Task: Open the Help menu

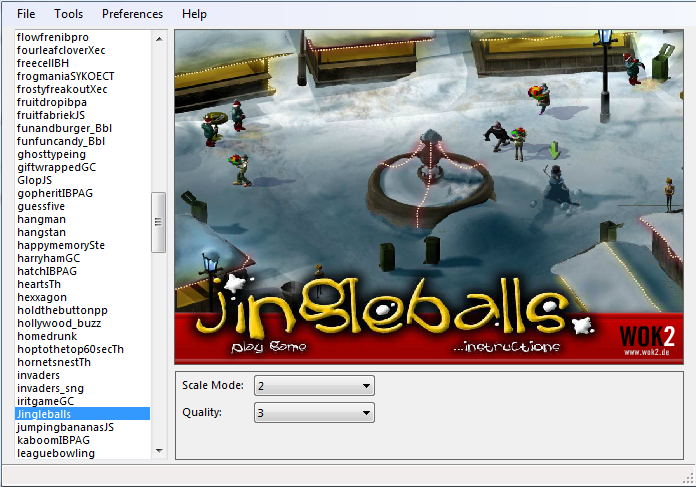Action: pyautogui.click(x=194, y=14)
